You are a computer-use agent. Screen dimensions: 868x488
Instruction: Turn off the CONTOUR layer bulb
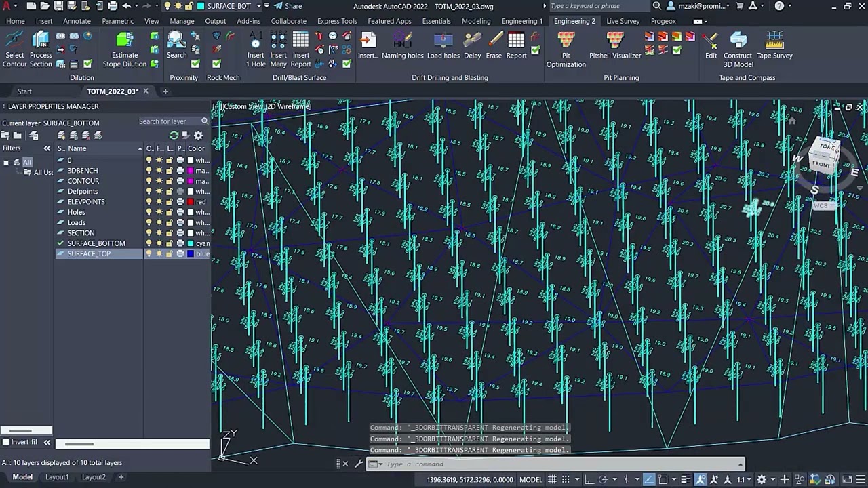tap(149, 181)
